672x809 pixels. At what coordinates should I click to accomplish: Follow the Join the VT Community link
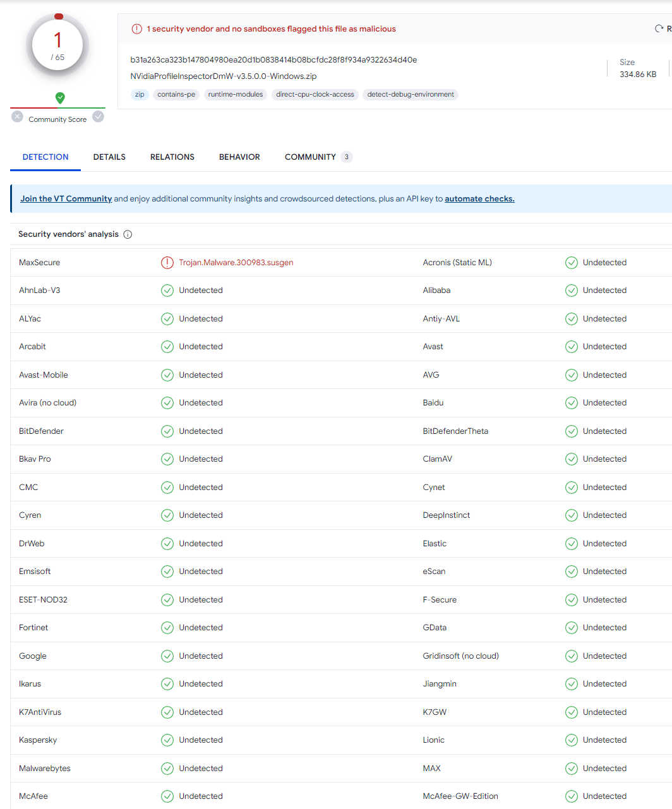pos(66,199)
